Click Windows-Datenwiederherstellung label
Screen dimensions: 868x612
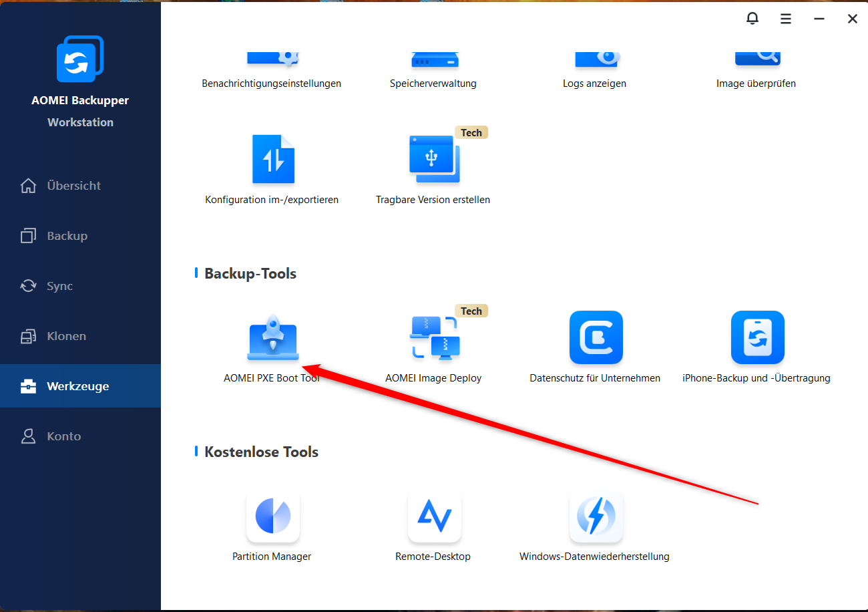coord(594,557)
